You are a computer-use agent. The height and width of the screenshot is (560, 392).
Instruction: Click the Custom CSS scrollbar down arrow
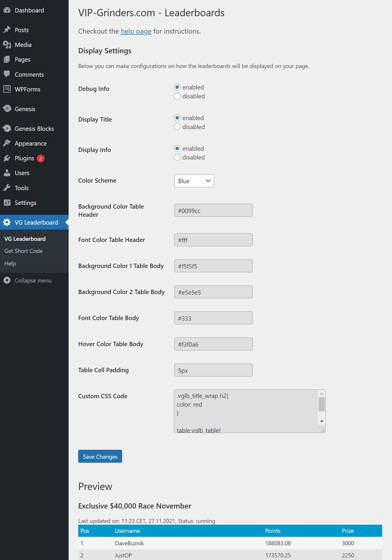click(x=322, y=421)
